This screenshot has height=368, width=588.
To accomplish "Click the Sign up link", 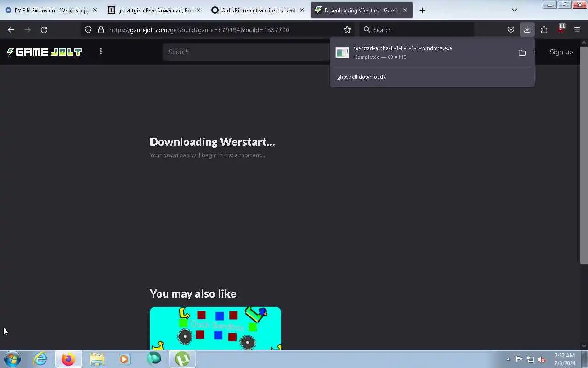I will tap(561, 52).
